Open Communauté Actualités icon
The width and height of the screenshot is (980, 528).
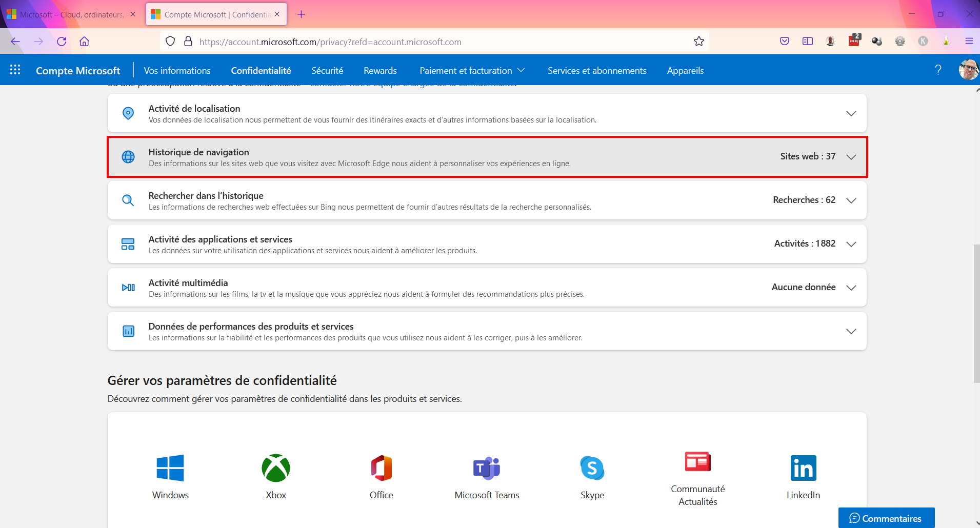point(698,461)
